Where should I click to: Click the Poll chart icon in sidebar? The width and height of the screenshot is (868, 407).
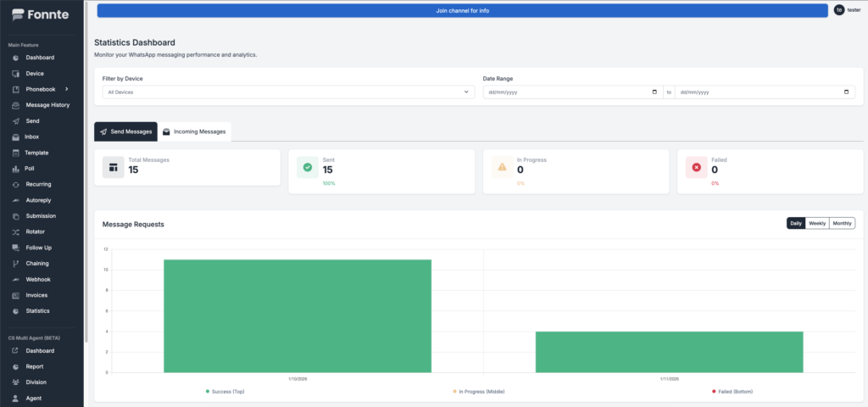point(16,169)
